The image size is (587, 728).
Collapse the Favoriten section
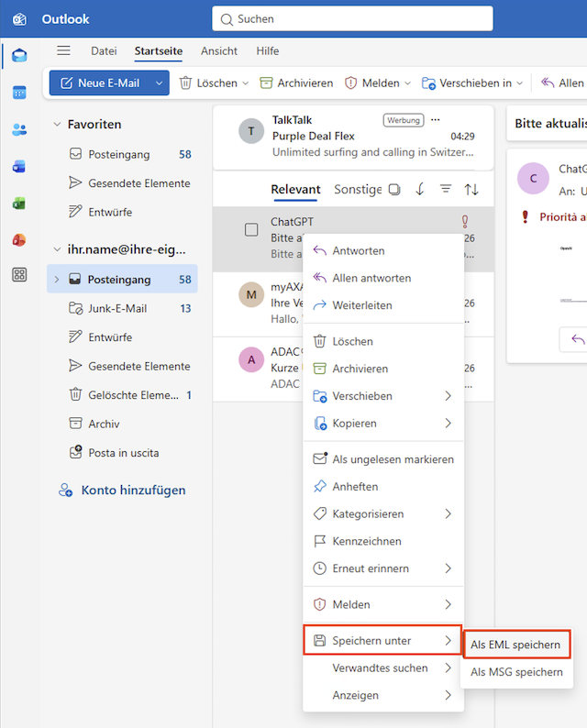57,124
